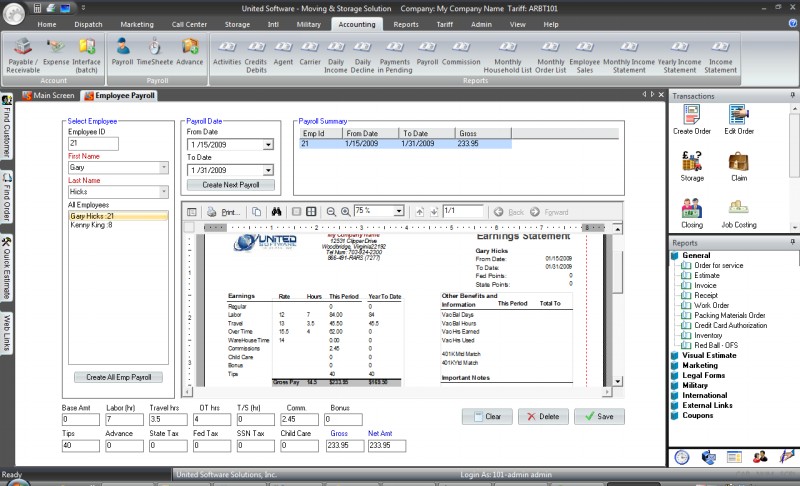The image size is (800, 486).
Task: Click report preview vertical scrollbar down arrow
Action: point(617,381)
